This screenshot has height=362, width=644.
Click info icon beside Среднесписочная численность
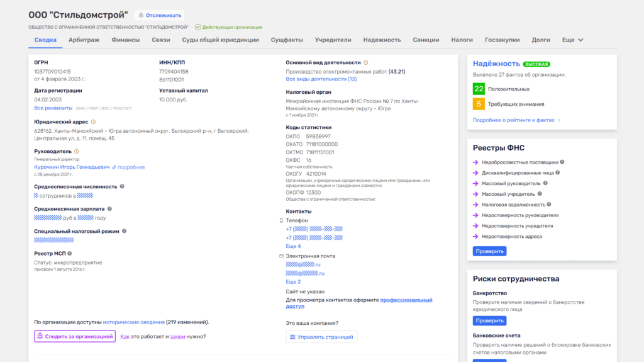(122, 186)
